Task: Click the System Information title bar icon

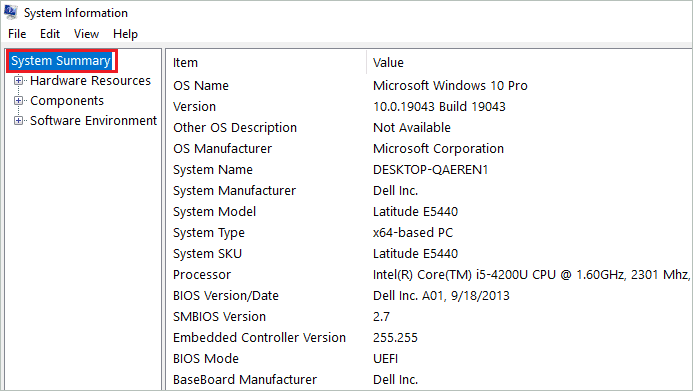Action: [x=11, y=12]
